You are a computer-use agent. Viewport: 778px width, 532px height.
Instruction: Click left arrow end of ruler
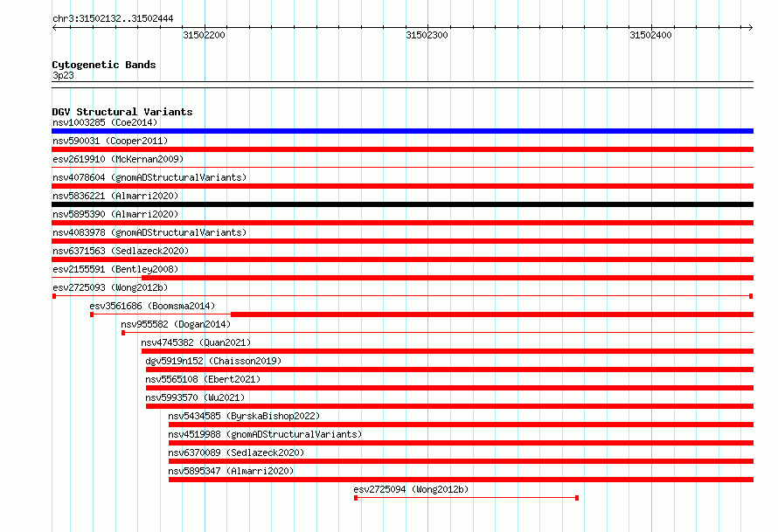(54, 28)
